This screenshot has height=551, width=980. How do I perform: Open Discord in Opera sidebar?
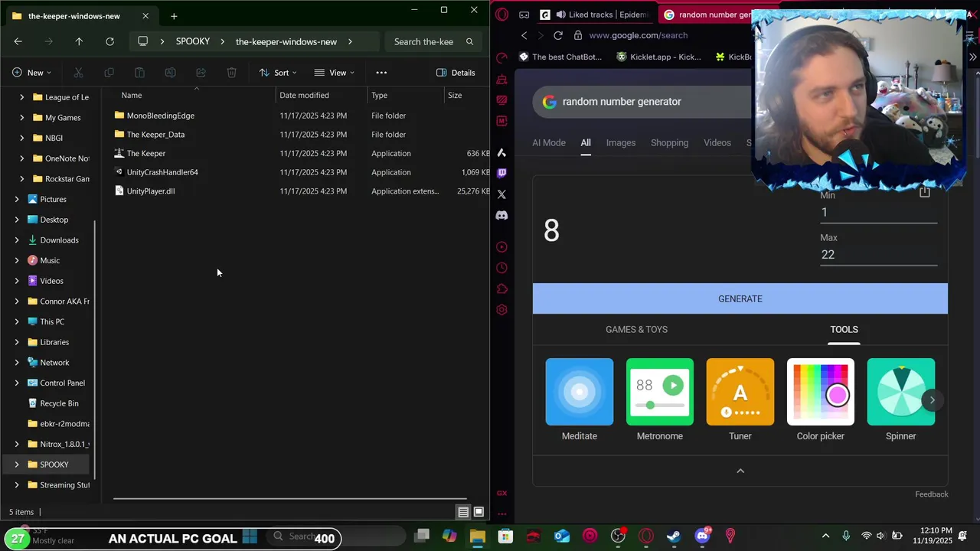click(501, 216)
